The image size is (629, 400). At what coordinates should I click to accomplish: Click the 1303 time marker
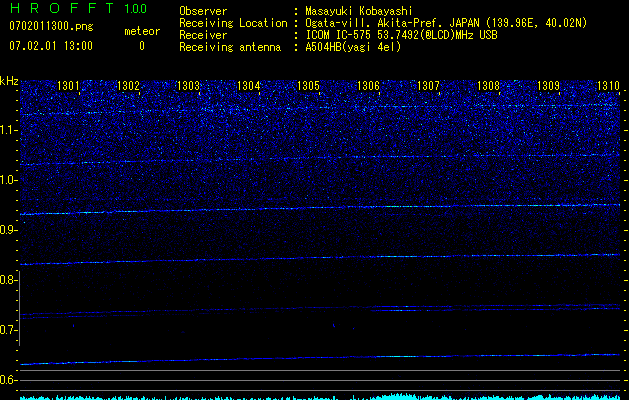188,85
